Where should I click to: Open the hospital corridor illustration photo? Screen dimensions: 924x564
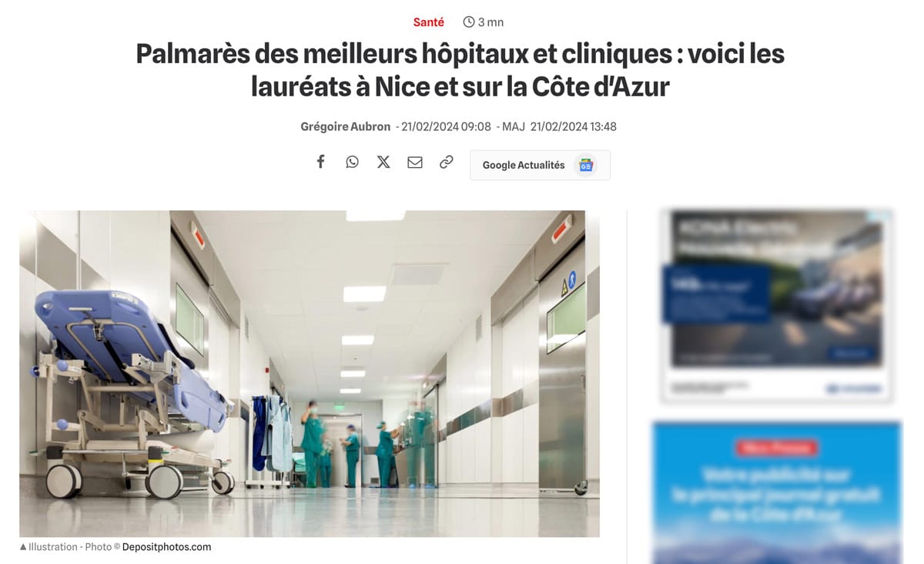310,374
